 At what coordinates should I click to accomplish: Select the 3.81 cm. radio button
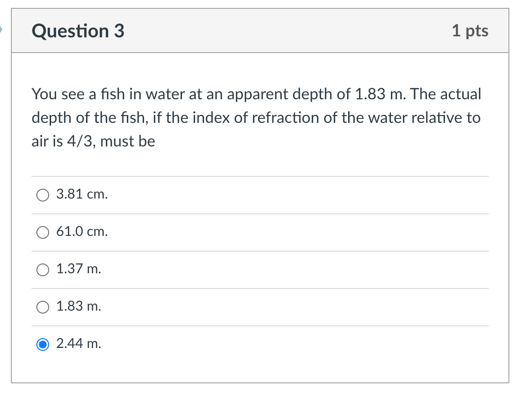click(43, 195)
